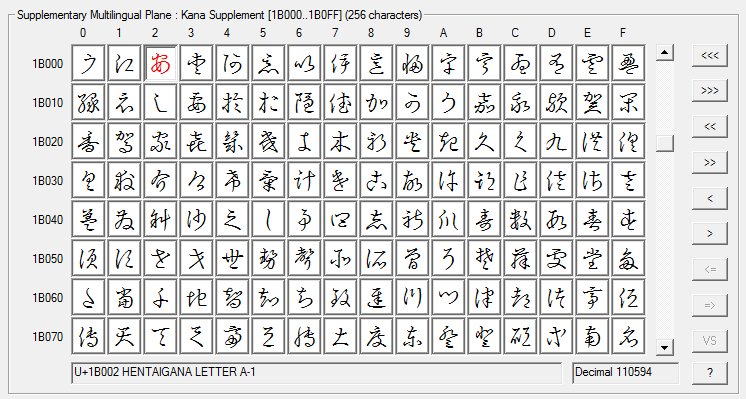Select the red highlighted character at 1B002
This screenshot has width=746, height=399.
[x=160, y=63]
